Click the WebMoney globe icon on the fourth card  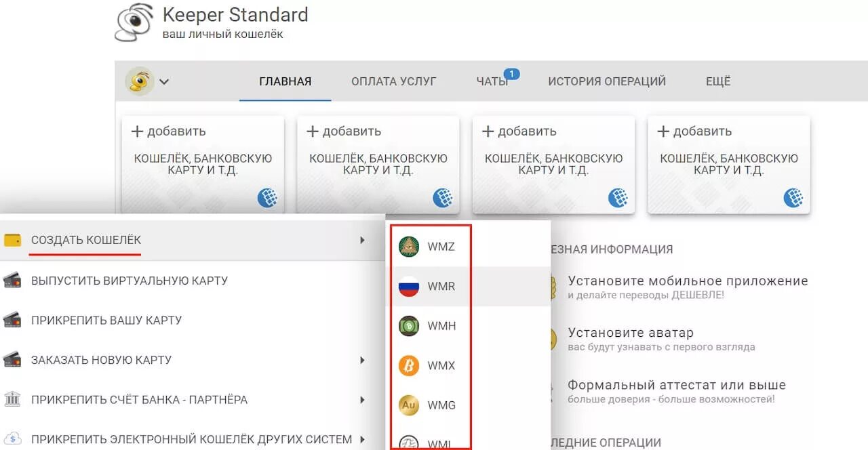pos(793,198)
